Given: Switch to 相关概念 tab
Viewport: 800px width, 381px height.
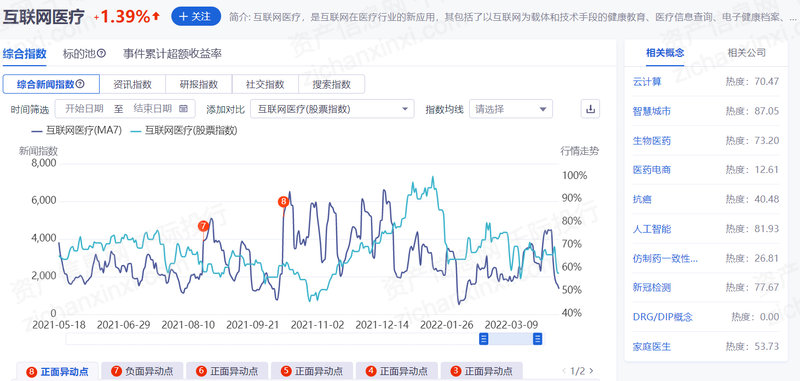Looking at the screenshot, I should (x=665, y=53).
